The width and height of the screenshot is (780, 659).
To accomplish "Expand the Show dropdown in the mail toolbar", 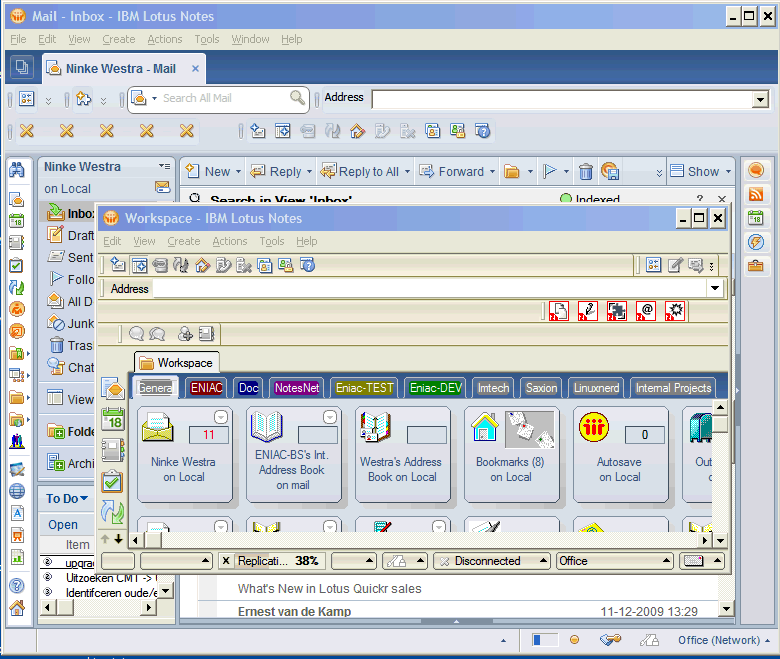I will point(728,172).
